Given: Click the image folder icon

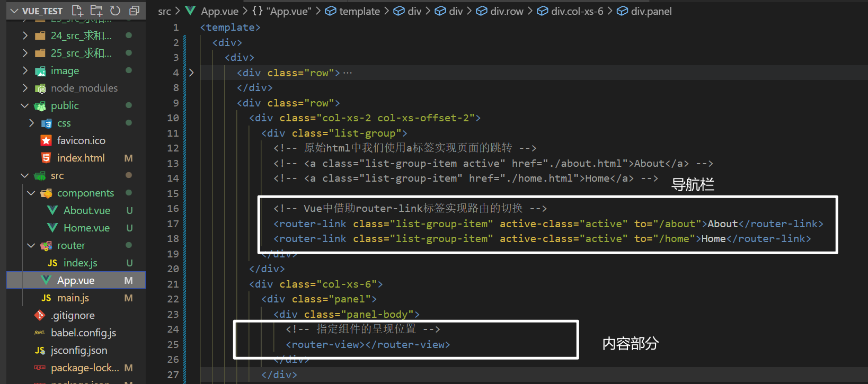Looking at the screenshot, I should [x=40, y=71].
